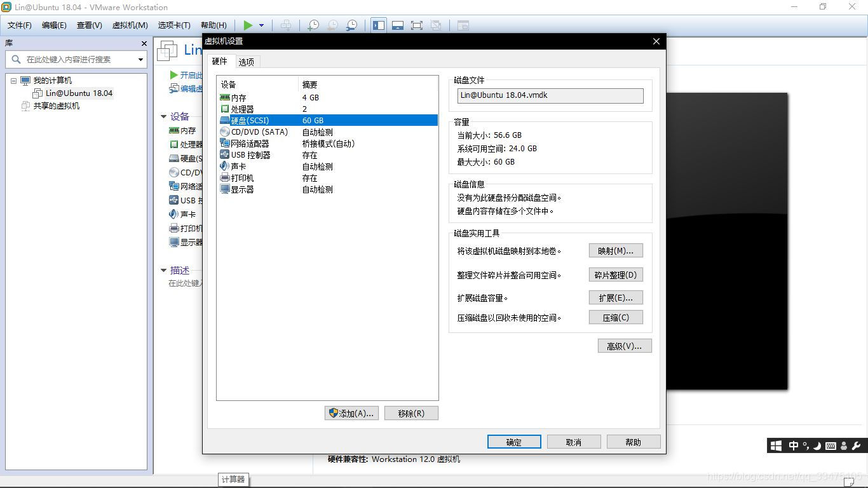Collapse the 设备 section triangle
Image resolution: width=868 pixels, height=488 pixels.
click(x=163, y=116)
